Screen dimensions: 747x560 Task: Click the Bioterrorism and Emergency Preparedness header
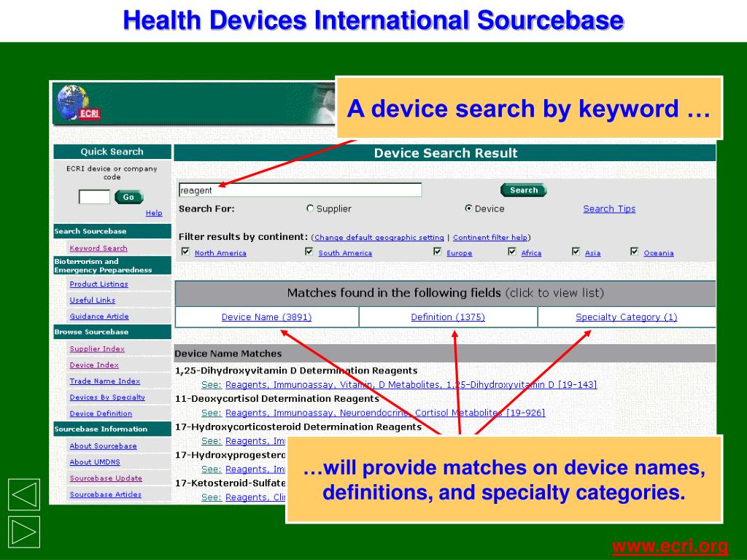pos(112,265)
